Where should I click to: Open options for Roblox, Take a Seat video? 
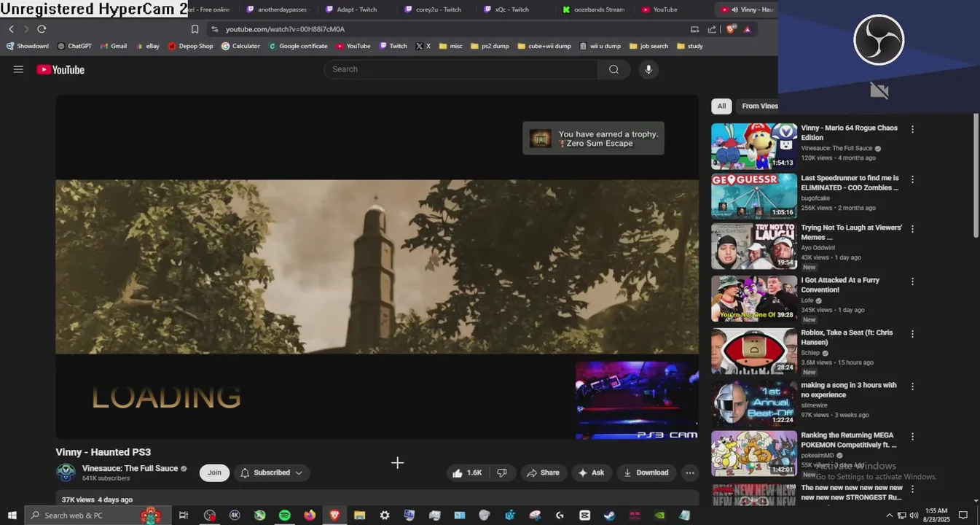click(x=912, y=334)
